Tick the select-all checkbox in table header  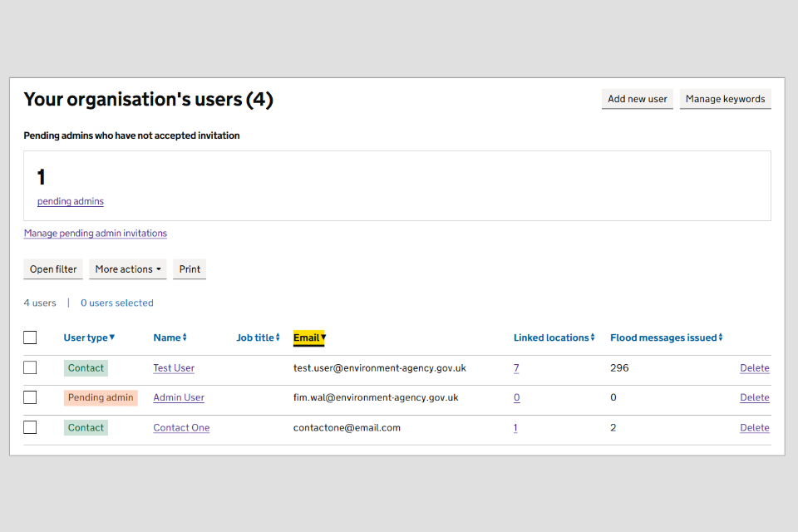30,337
